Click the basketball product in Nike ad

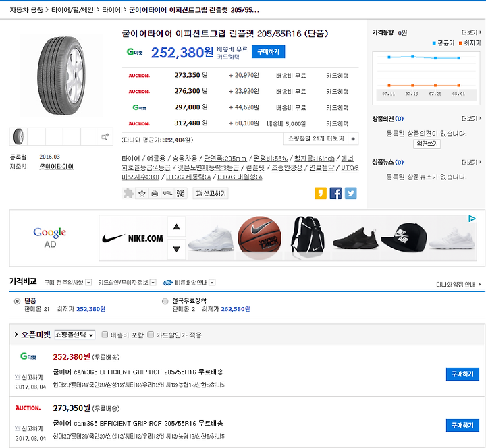tap(259, 238)
